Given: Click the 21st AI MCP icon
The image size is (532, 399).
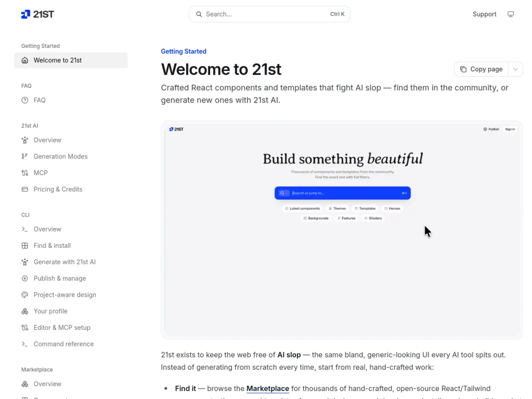Looking at the screenshot, I should click(25, 173).
